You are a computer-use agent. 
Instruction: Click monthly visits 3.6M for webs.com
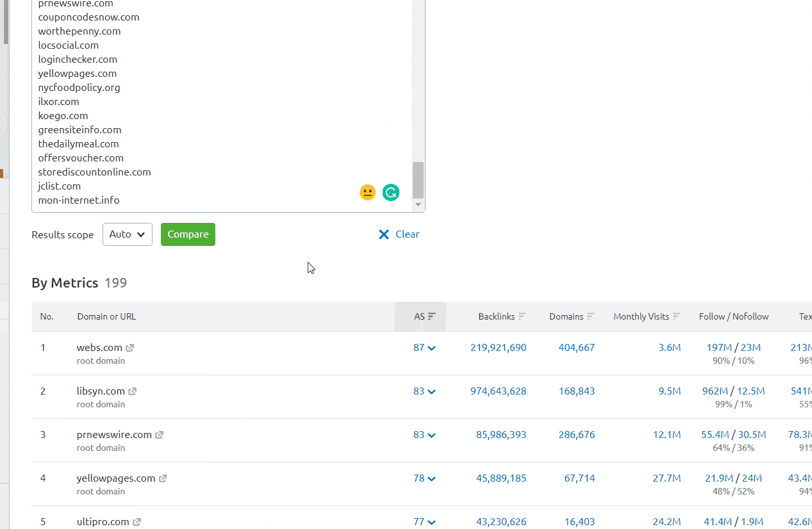coord(670,348)
